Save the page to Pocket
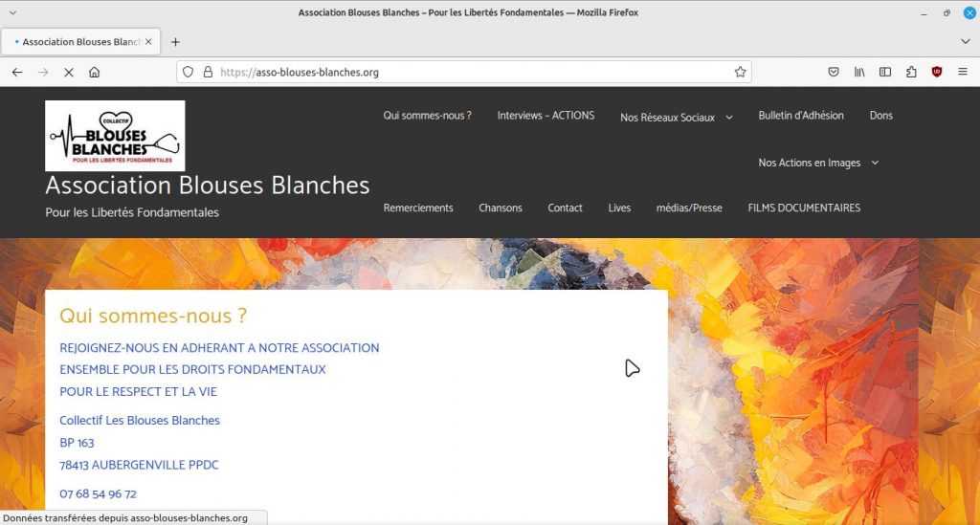This screenshot has width=980, height=525. (834, 72)
